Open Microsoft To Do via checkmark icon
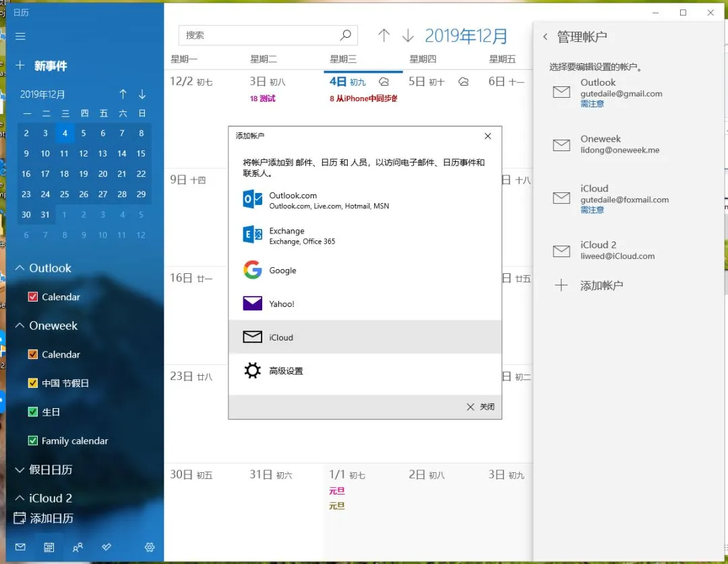728x564 pixels. click(x=106, y=546)
